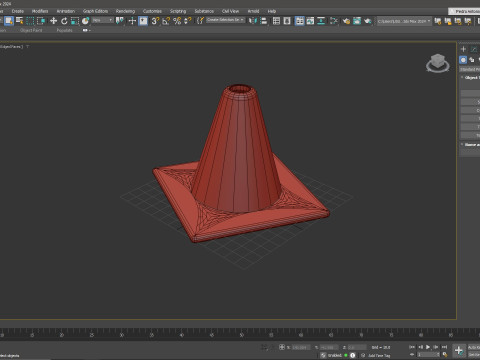Image resolution: width=480 pixels, height=360 pixels.
Task: Click the large Set Keys plus button
Action: pos(459,350)
